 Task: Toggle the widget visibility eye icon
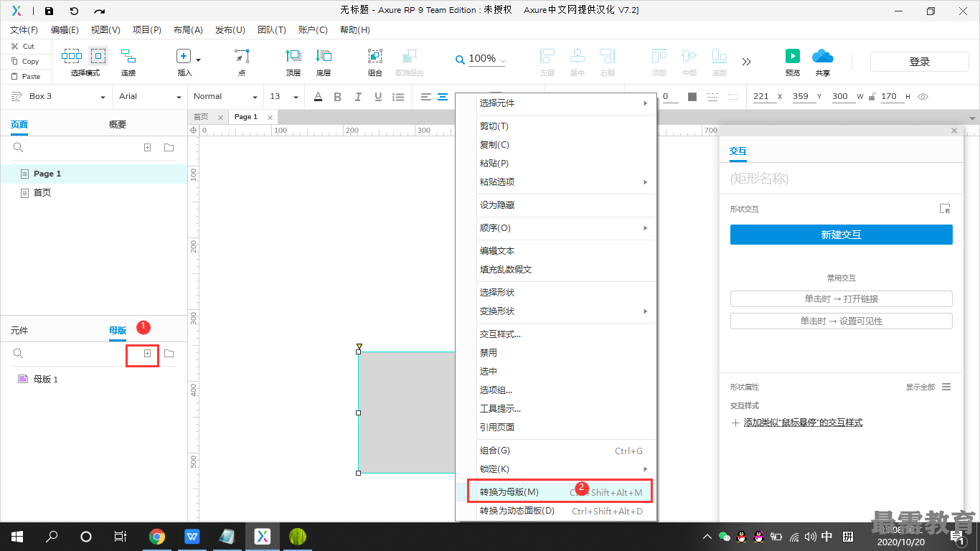pos(923,97)
